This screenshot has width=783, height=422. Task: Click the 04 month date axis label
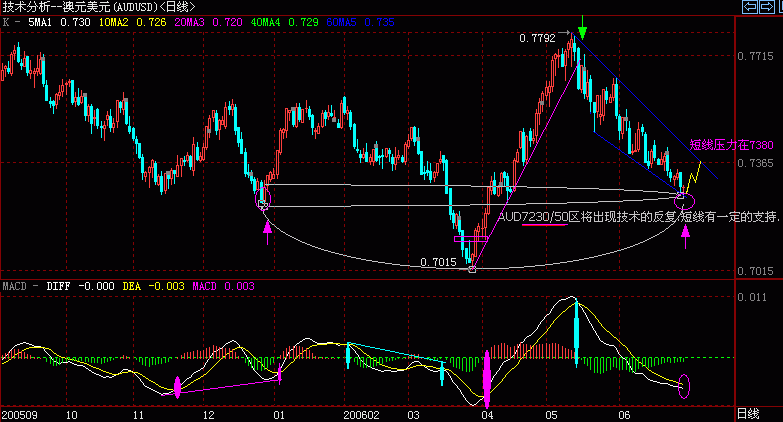click(487, 415)
